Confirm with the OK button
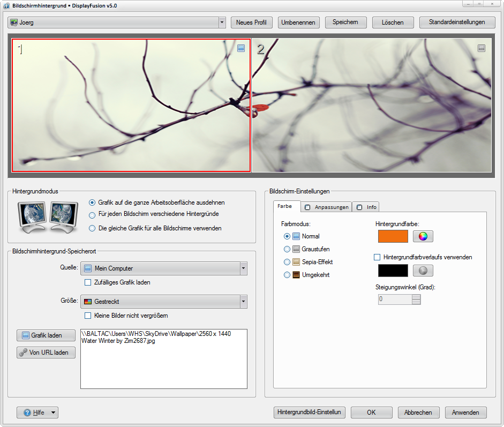504x427 pixels. coord(371,413)
